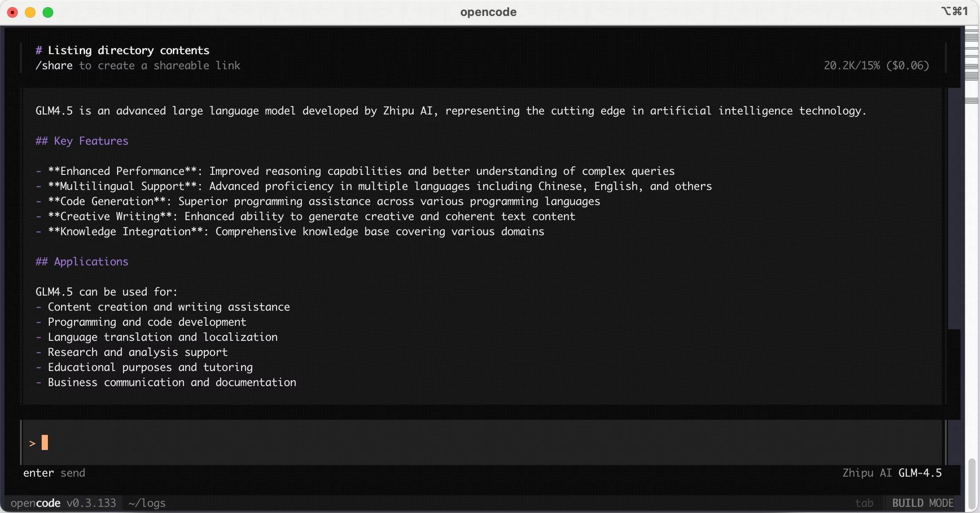Collapse the Key Features section

pyautogui.click(x=82, y=141)
